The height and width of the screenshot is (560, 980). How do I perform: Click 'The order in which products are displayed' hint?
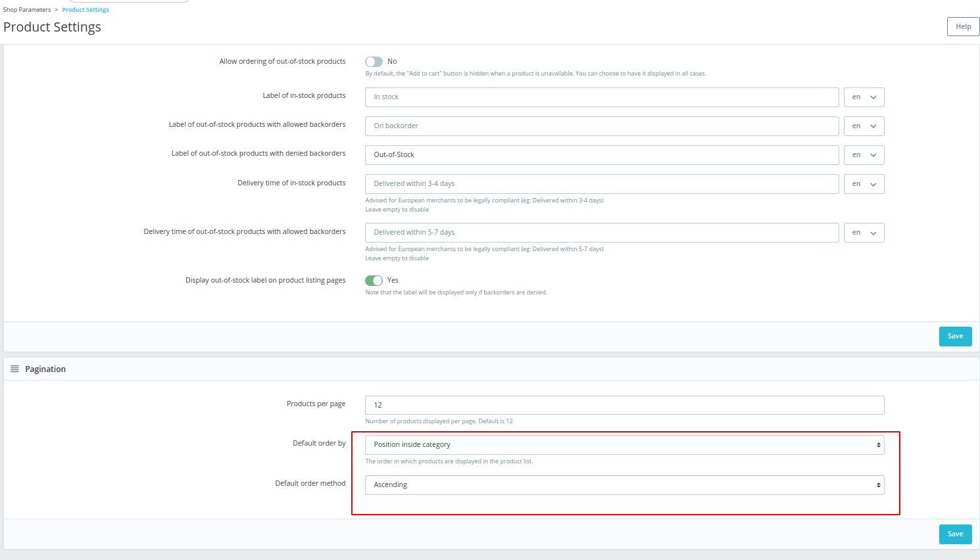click(449, 461)
